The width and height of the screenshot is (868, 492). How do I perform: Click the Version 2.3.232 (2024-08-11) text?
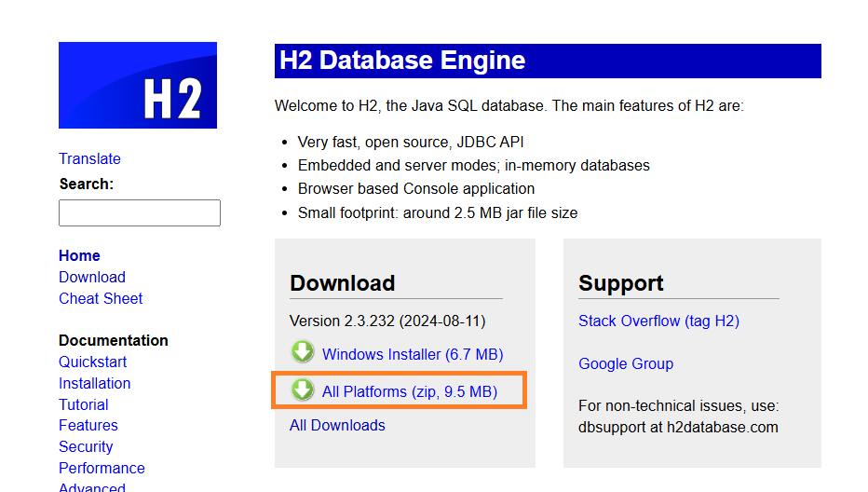point(387,321)
